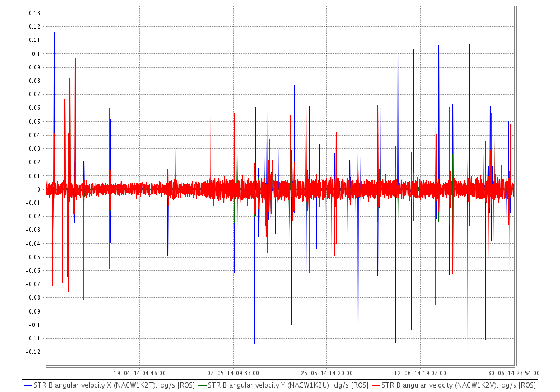Click the red line swatch in the legend
The width and height of the screenshot is (560, 392).
point(376,386)
